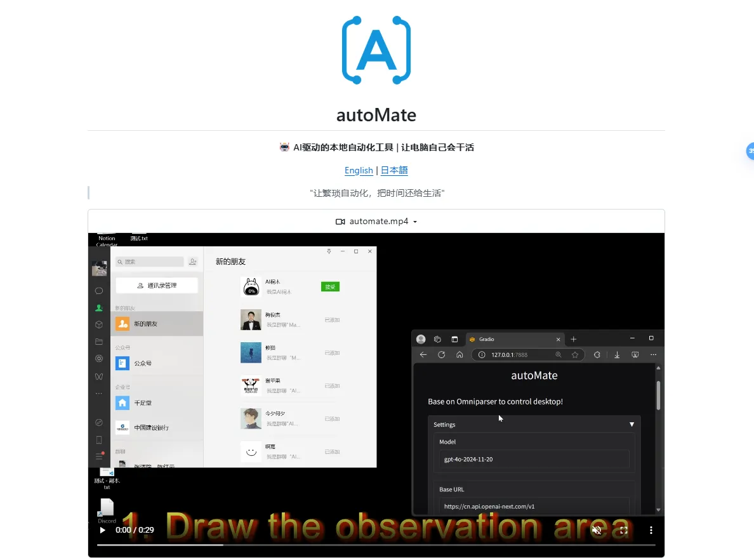Click 今夕何夕 friend request entry
This screenshot has height=560, width=754.
(x=290, y=418)
